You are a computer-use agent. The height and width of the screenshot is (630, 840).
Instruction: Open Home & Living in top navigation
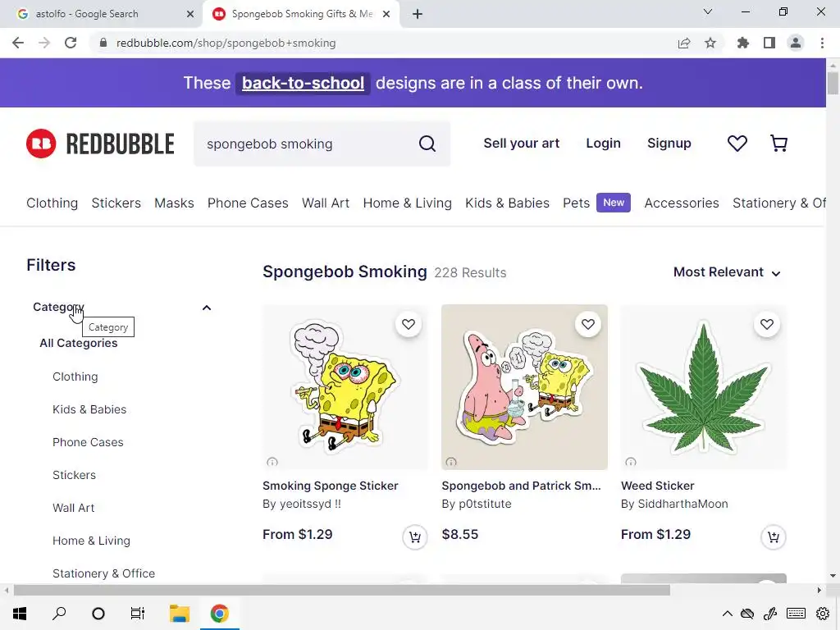(407, 203)
